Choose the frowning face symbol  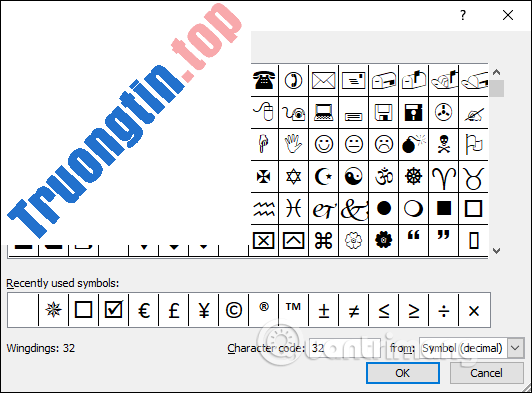[x=383, y=144]
